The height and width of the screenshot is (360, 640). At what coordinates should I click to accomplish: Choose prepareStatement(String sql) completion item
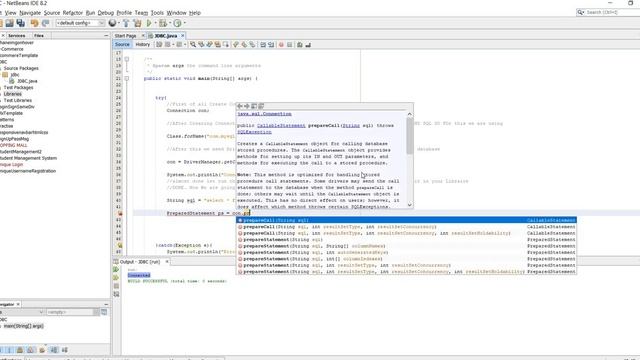click(x=406, y=240)
